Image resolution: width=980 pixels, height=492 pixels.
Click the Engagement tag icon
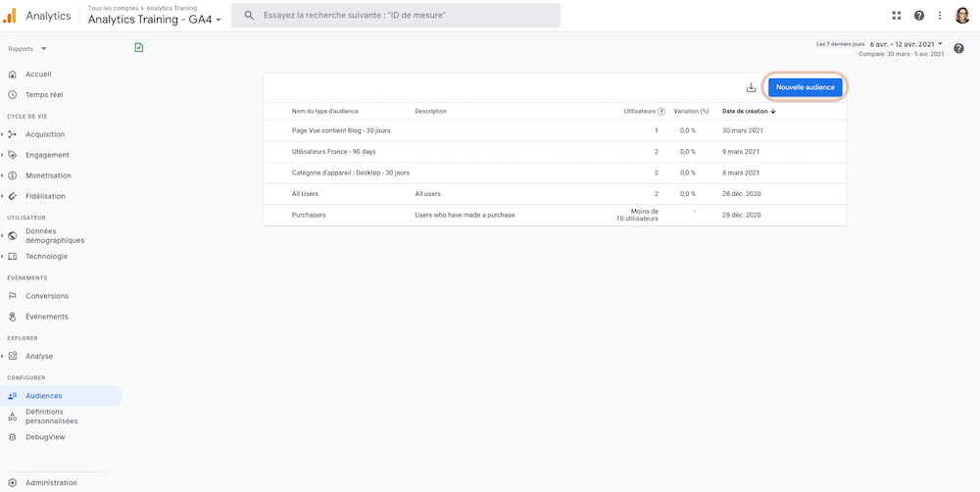pyautogui.click(x=13, y=155)
